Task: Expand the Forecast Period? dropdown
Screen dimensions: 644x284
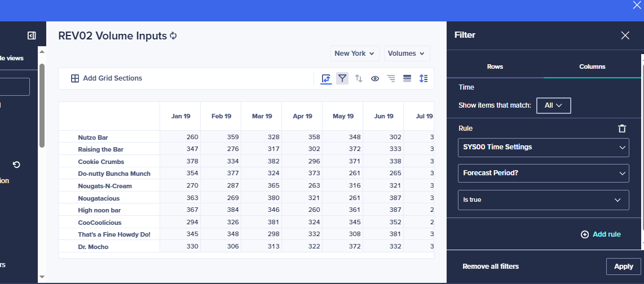Action: click(x=544, y=173)
